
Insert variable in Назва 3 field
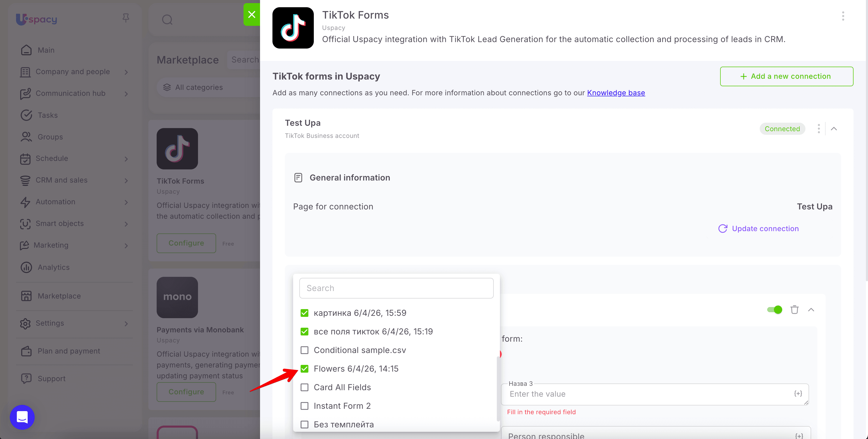click(x=798, y=394)
